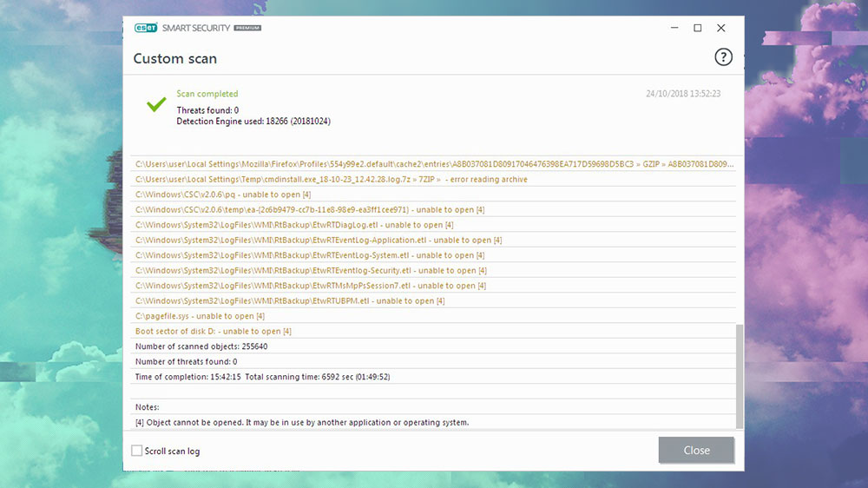Click the Object cannot be opened note
The image size is (868, 488).
click(301, 423)
